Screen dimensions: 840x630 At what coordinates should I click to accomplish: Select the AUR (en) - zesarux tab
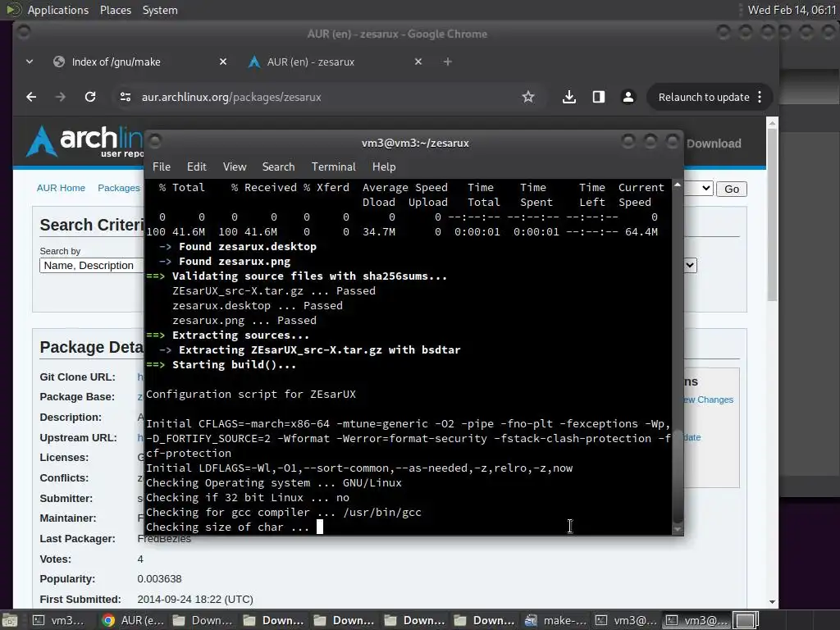pyautogui.click(x=311, y=62)
